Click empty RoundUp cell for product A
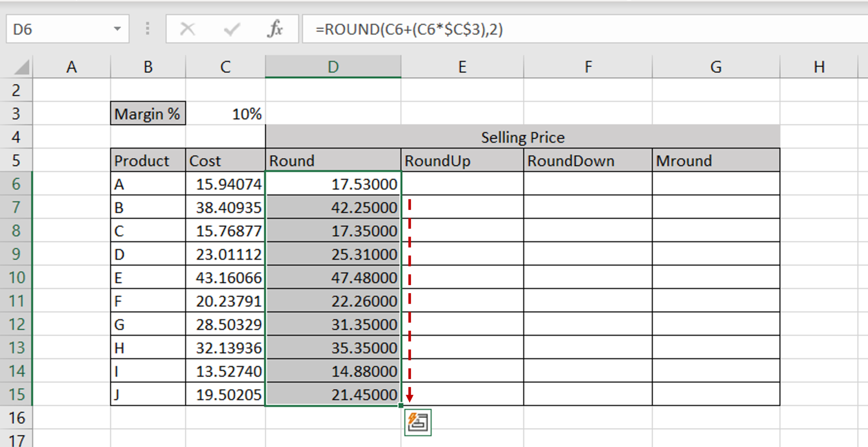 (462, 184)
